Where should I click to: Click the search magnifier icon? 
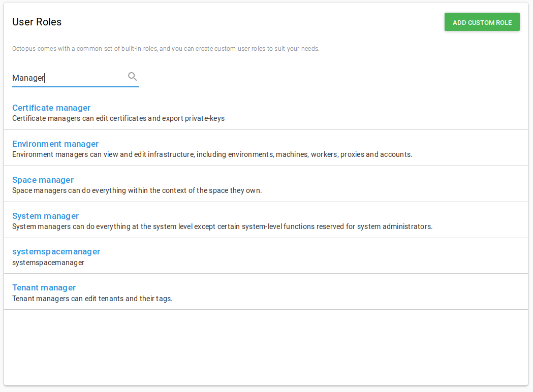[132, 77]
